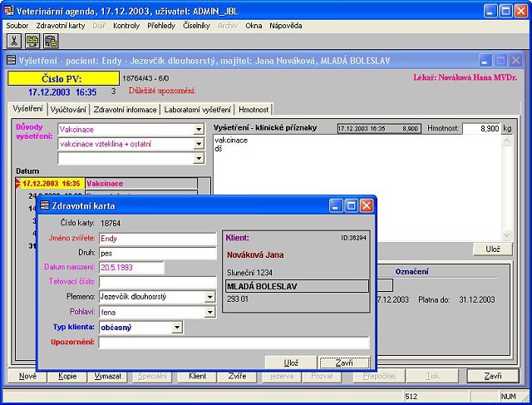Expand the Plemeno dropdown arrow
Image resolution: width=532 pixels, height=405 pixels.
(x=210, y=297)
